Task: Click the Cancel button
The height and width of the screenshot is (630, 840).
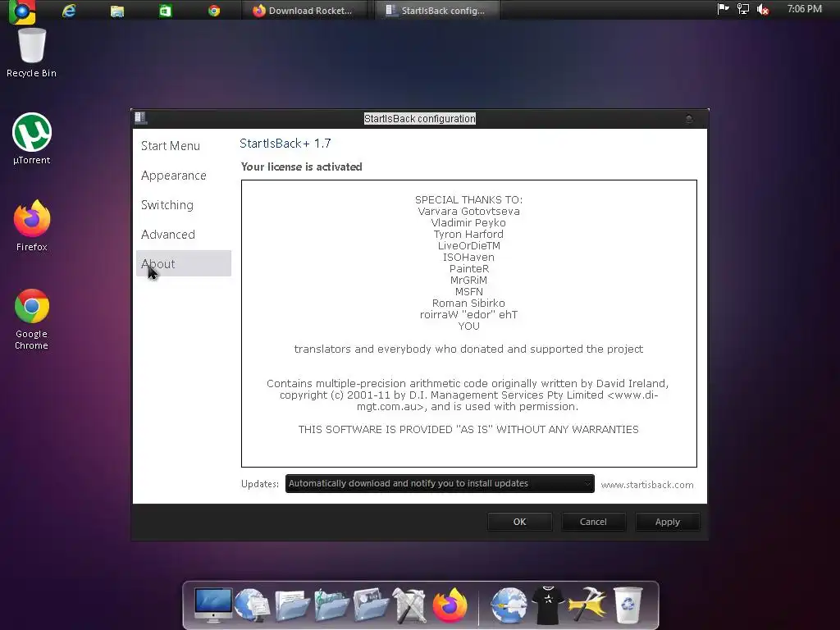Action: click(593, 522)
